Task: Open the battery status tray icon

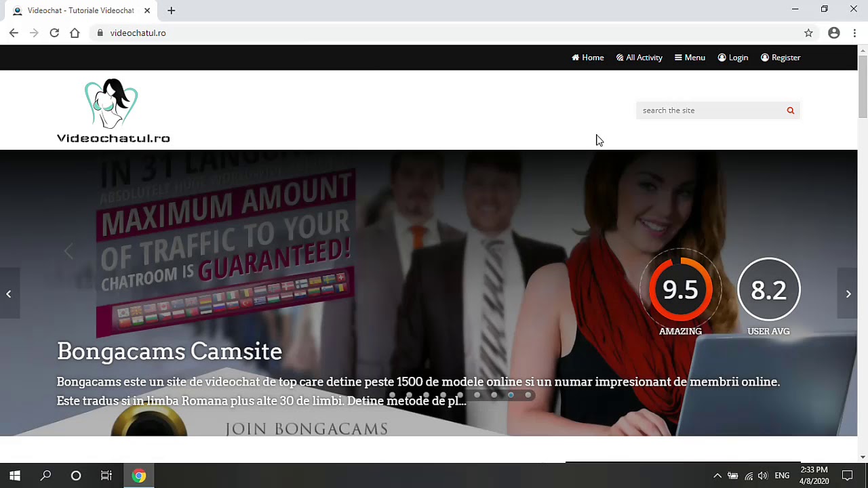Action: (x=733, y=476)
